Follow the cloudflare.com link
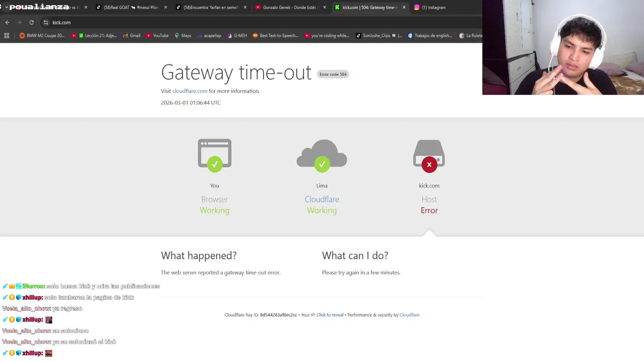 pyautogui.click(x=190, y=91)
